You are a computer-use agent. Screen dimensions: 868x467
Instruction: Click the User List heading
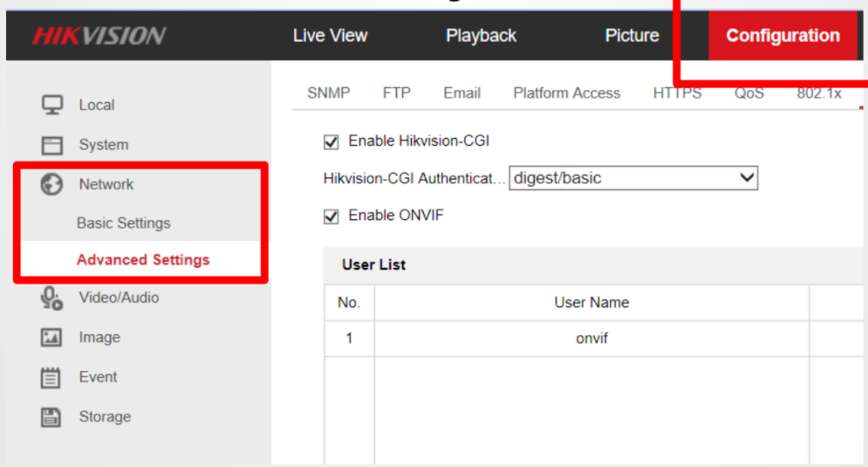pyautogui.click(x=373, y=264)
